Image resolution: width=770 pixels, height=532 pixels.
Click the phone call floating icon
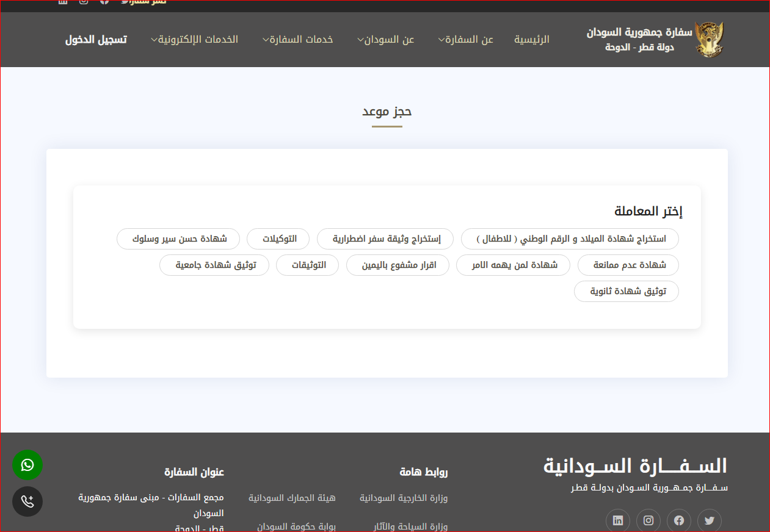(27, 501)
